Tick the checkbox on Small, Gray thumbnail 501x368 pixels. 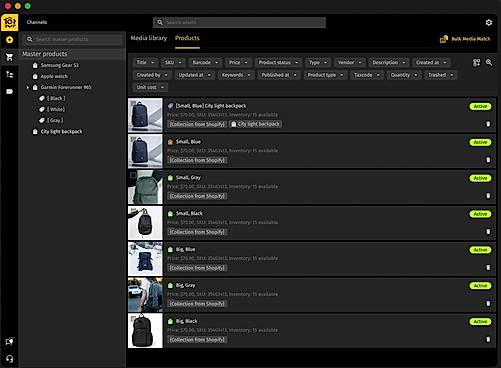click(x=133, y=175)
